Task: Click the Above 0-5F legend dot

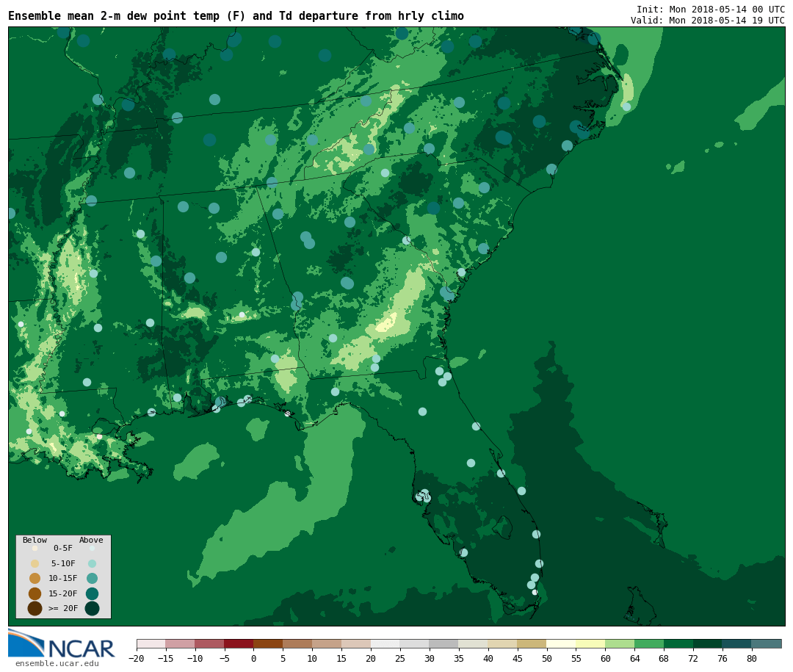Action: pos(92,548)
